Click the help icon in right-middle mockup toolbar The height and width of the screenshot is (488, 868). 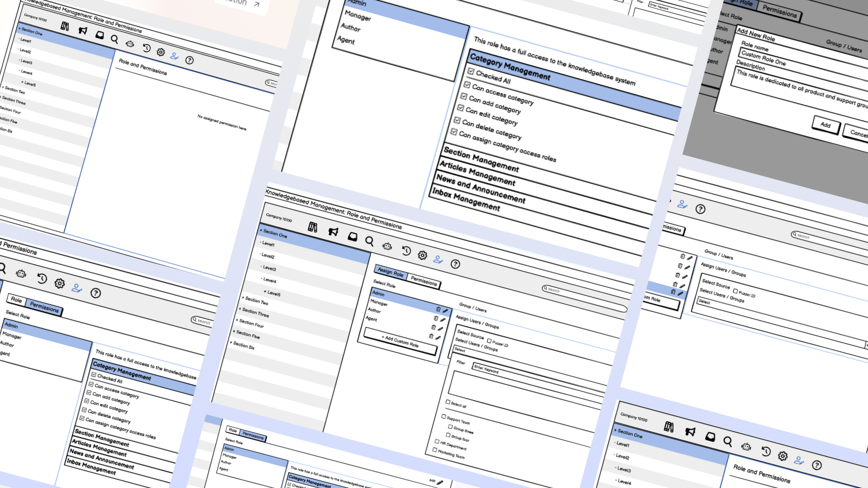(700, 209)
